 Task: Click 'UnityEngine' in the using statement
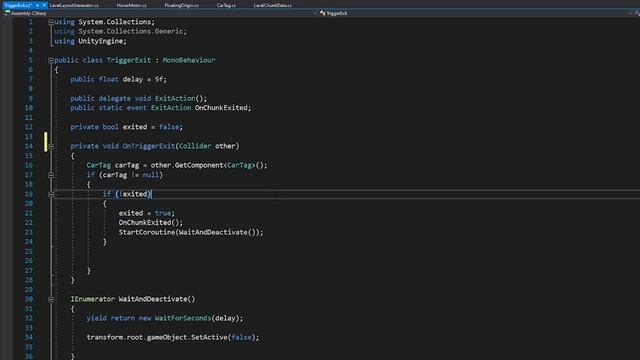pyautogui.click(x=100, y=41)
